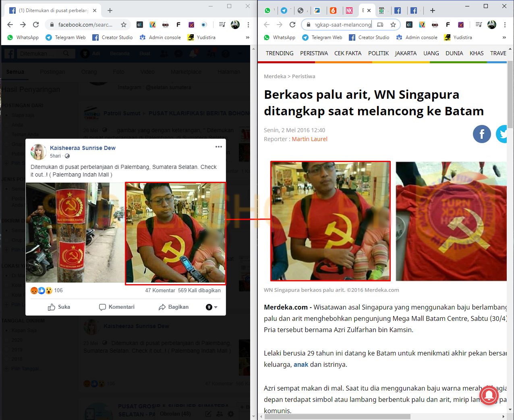Open the media control icon in the Facebook window toolbar
The image size is (514, 420).
click(x=222, y=25)
